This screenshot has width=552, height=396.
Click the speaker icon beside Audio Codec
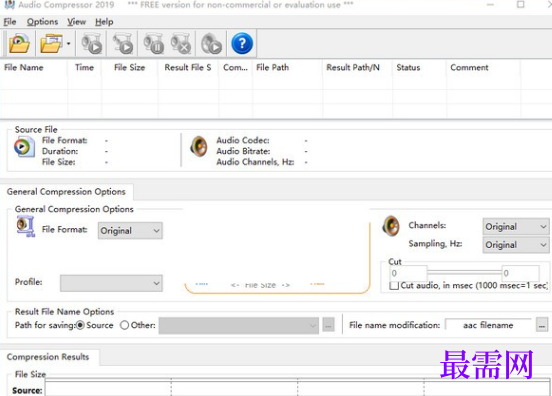[199, 147]
